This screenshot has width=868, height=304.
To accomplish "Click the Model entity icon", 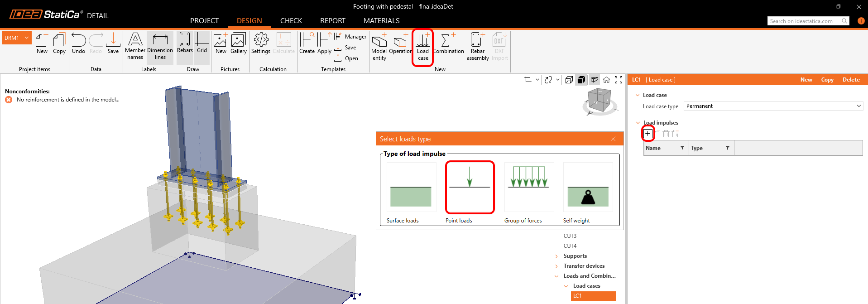I will click(379, 47).
